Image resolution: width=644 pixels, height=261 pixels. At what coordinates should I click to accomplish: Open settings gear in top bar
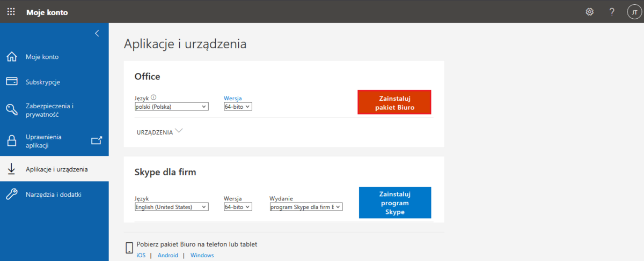tap(590, 12)
